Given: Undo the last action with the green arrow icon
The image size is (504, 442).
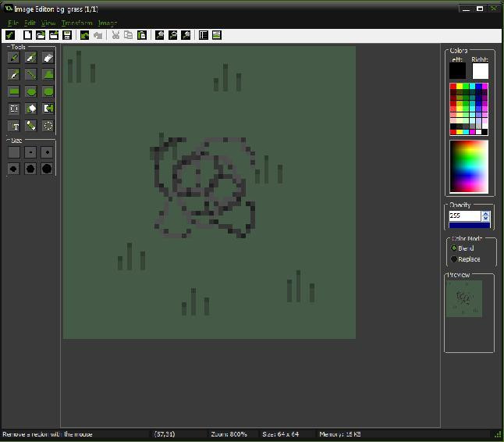Looking at the screenshot, I should point(84,35).
